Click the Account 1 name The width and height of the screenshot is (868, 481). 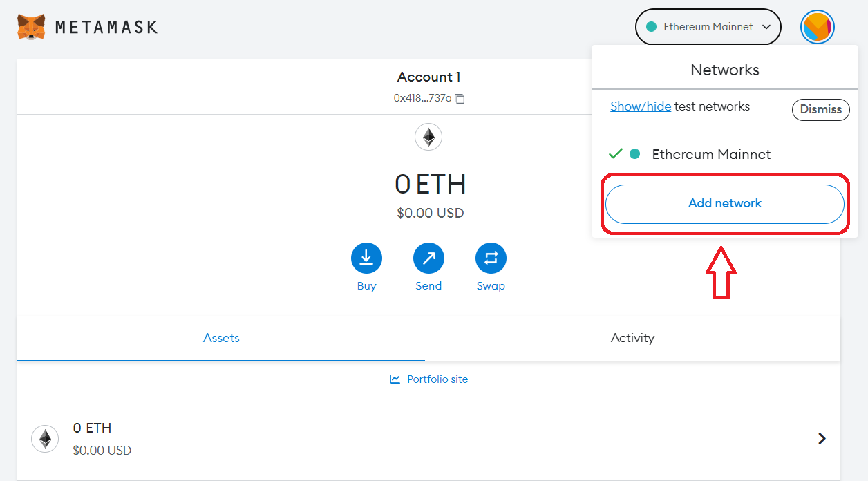coord(428,77)
